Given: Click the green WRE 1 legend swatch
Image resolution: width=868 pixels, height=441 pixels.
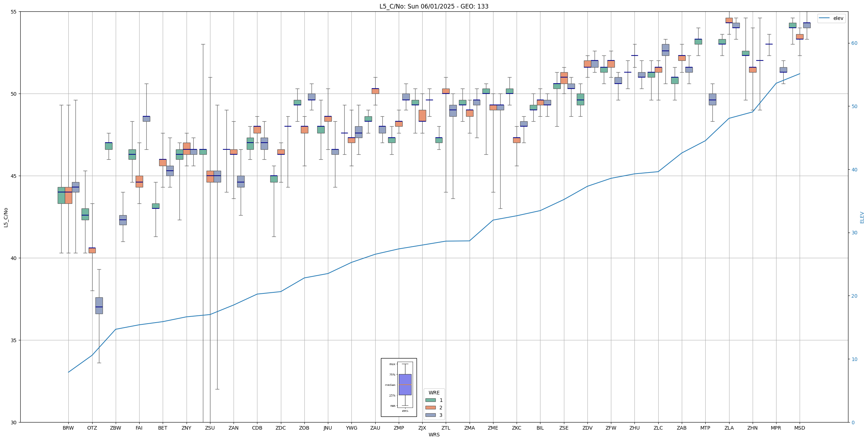Looking at the screenshot, I should click(430, 400).
